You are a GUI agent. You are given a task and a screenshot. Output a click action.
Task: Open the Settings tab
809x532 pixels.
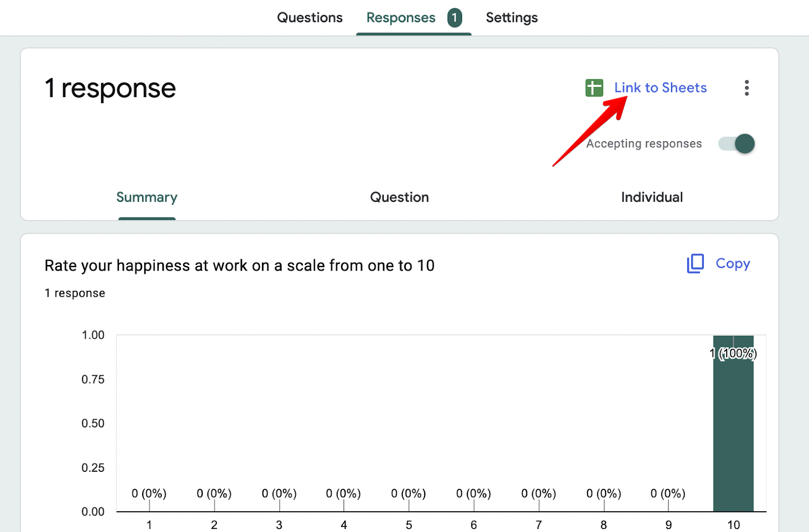pos(512,17)
